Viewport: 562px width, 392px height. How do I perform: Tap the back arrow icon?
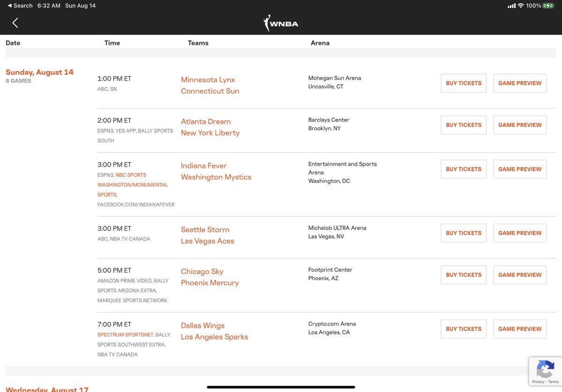15,23
